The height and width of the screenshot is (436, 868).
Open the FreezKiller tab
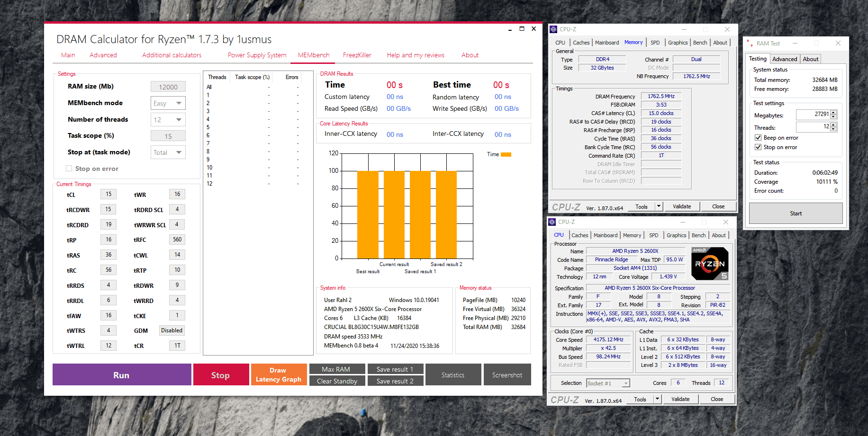357,55
